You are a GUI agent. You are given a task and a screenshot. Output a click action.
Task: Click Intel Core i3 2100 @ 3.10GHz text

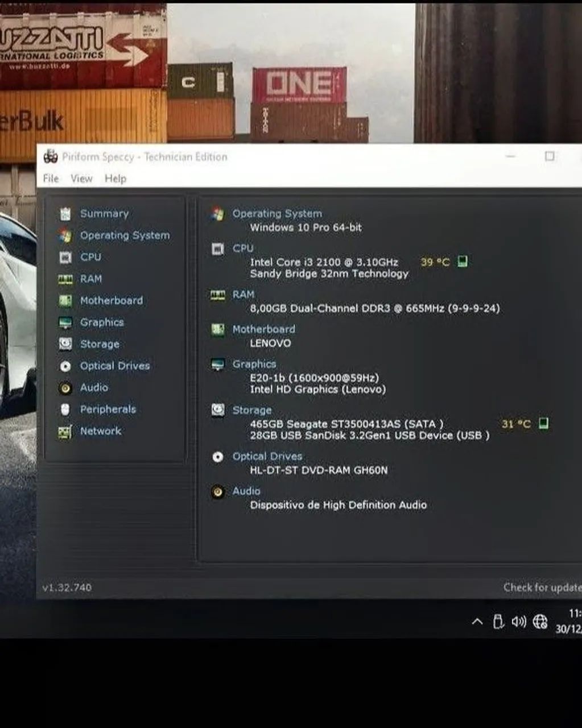pos(324,262)
